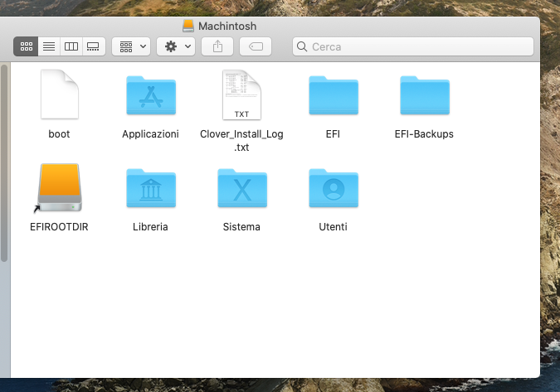Click the Cerca search field

point(413,46)
